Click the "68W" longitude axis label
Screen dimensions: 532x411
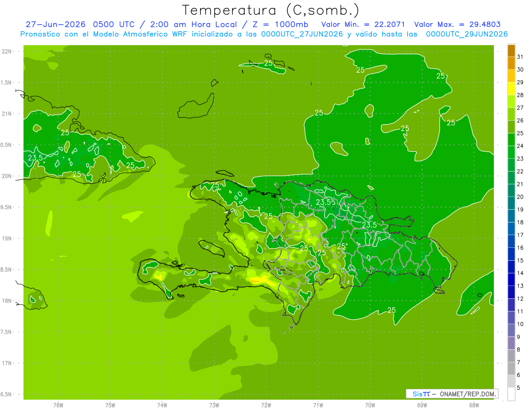(x=474, y=405)
